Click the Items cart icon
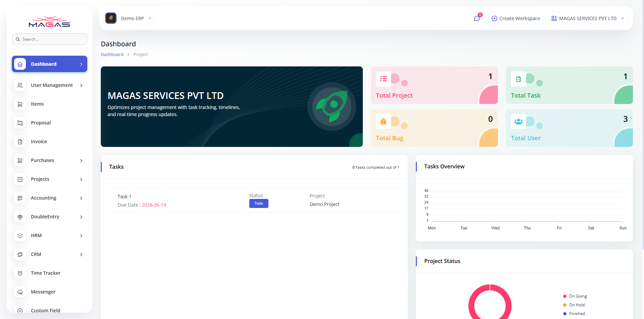 [20, 104]
